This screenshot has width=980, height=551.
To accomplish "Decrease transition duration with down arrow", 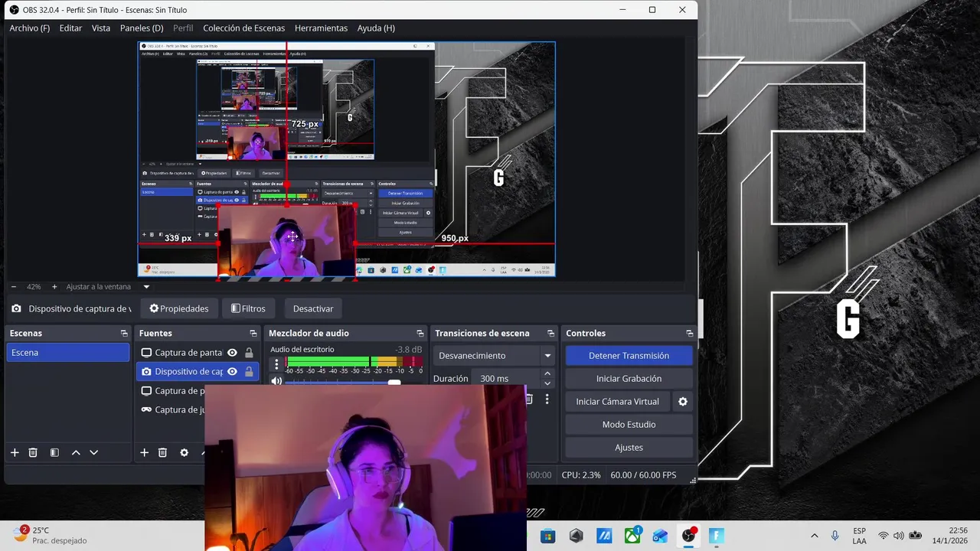I will [x=547, y=383].
